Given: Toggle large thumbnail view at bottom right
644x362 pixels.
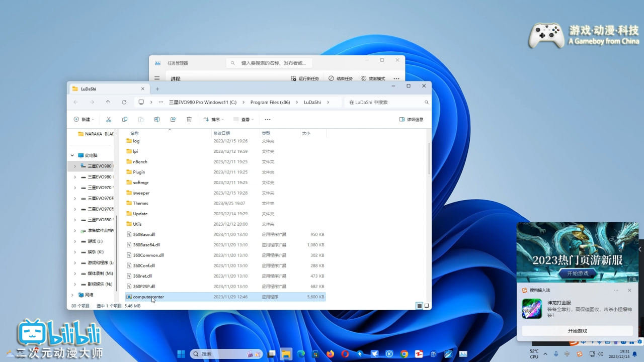Looking at the screenshot, I should click(x=426, y=306).
